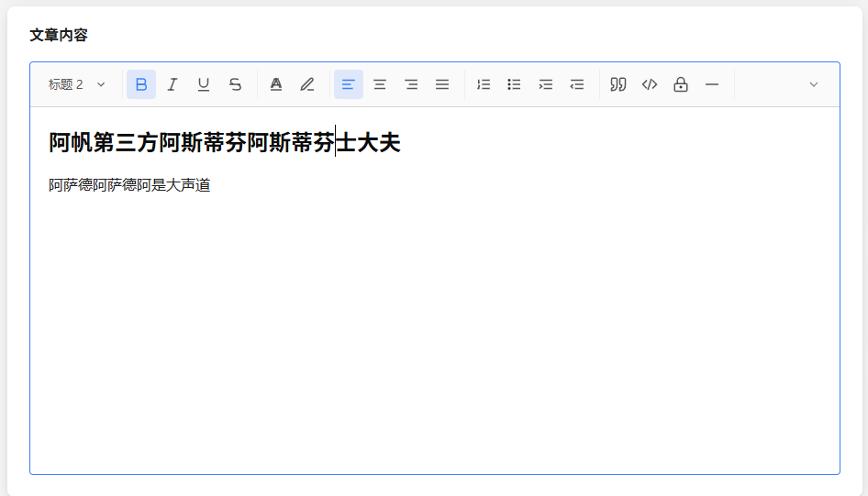The height and width of the screenshot is (496, 868).
Task: Align text to the right
Action: (x=411, y=84)
